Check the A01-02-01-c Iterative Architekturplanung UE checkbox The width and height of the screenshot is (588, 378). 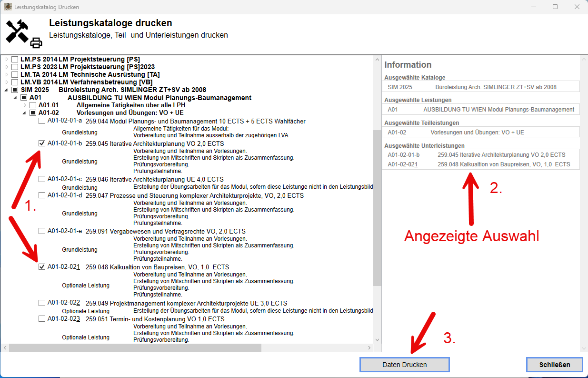[x=42, y=179]
